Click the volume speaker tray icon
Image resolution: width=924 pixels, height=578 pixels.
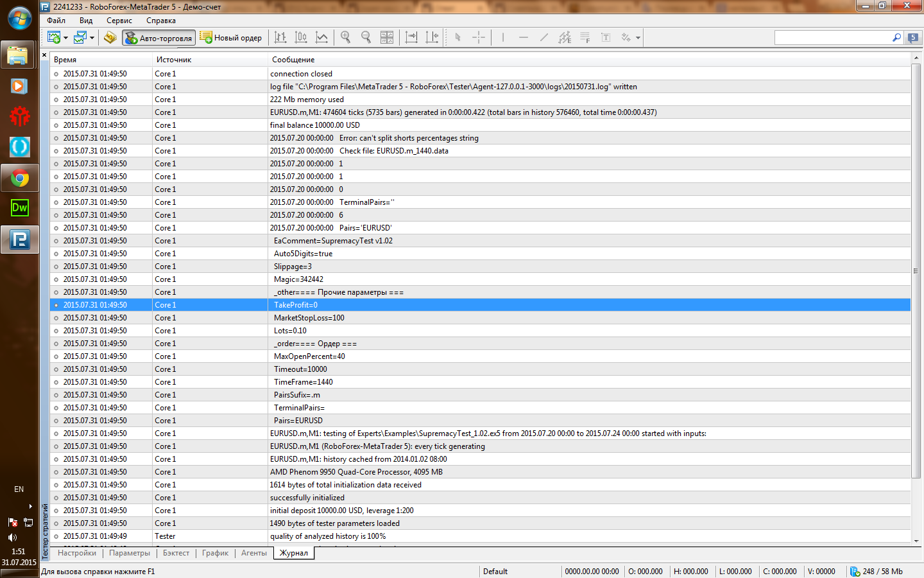tap(12, 537)
